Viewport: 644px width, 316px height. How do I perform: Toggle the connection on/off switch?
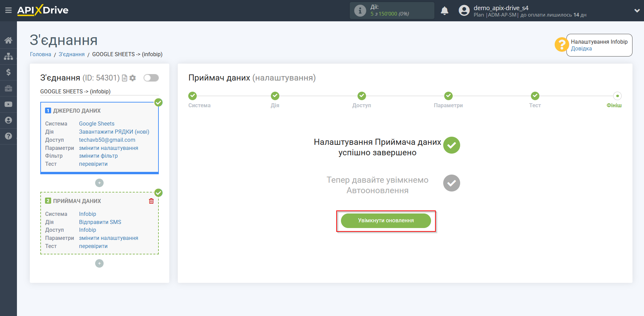151,78
